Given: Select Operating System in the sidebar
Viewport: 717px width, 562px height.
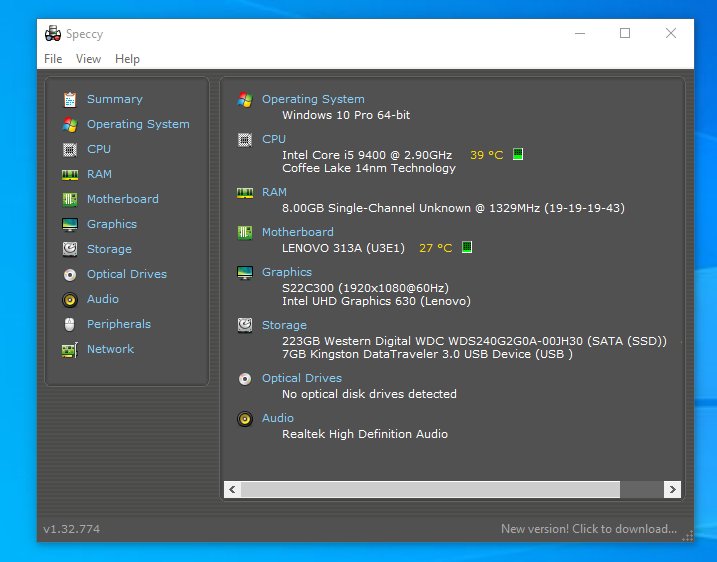Looking at the screenshot, I should point(138,124).
